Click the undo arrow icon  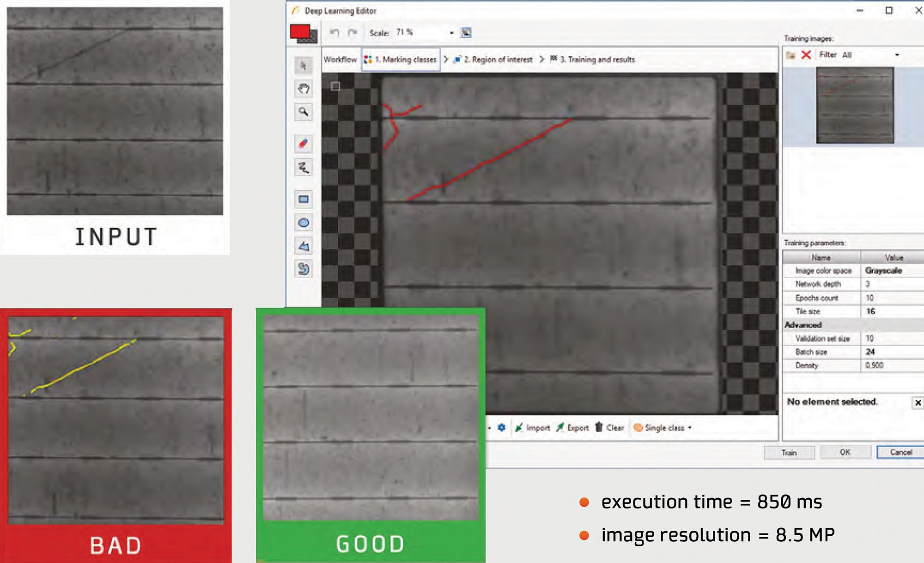[335, 32]
